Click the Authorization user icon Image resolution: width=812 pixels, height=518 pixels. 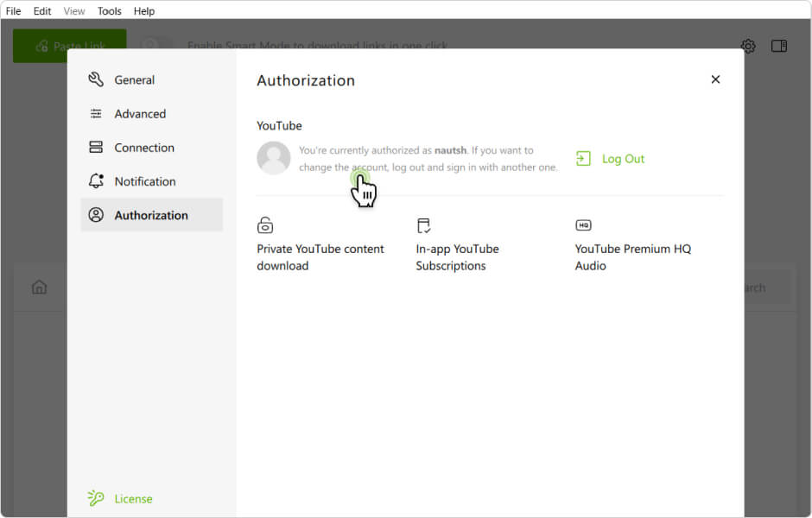(x=96, y=215)
